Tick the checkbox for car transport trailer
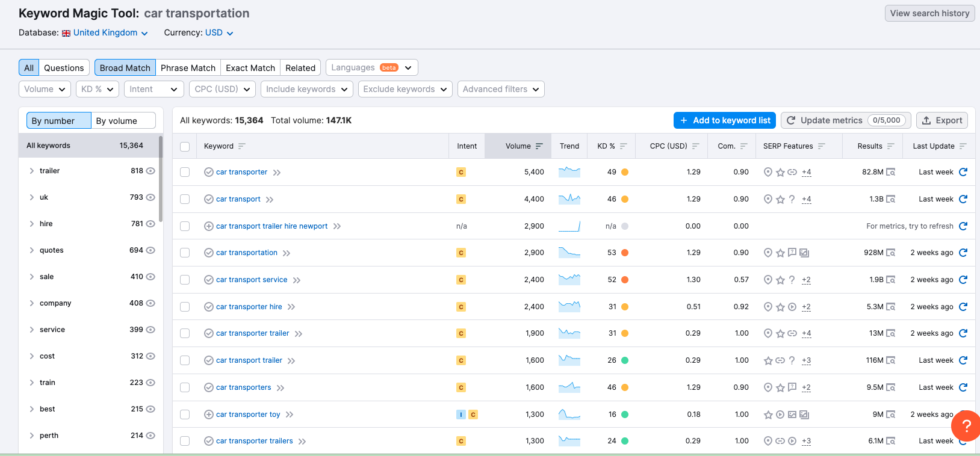 (185, 360)
